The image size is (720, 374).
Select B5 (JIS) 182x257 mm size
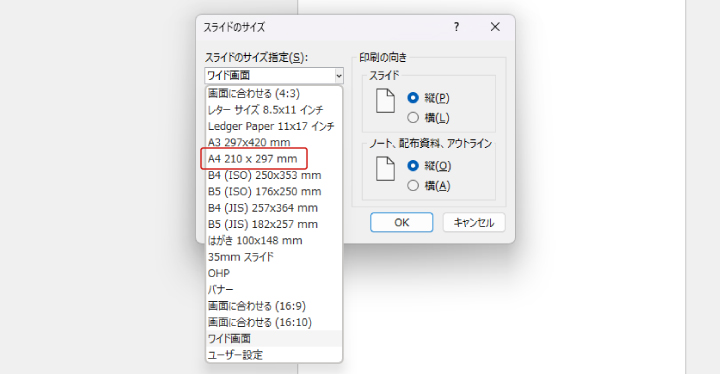coord(274,224)
